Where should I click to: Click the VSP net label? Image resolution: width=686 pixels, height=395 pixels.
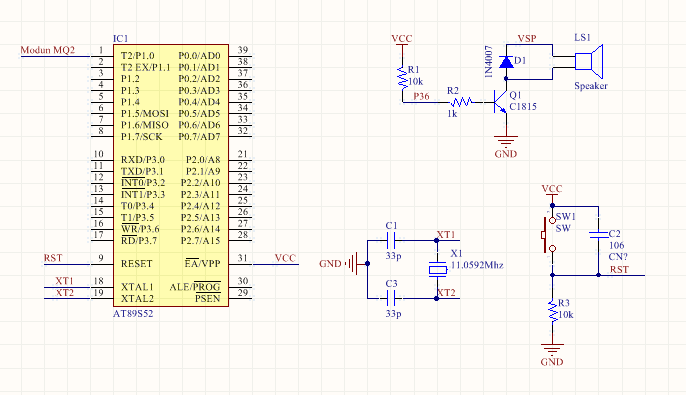(527, 38)
